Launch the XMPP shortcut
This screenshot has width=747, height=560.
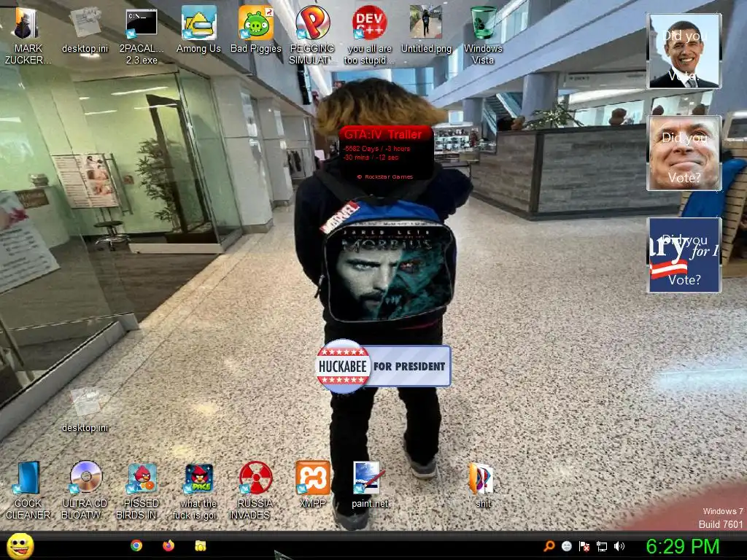coord(312,478)
